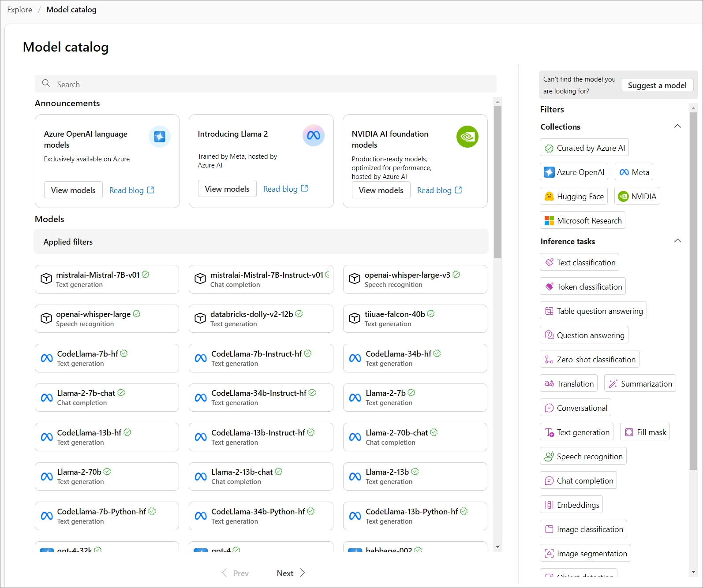Open the mistralai-Mistral-7B-Instruct-v01 model card
Image resolution: width=703 pixels, height=588 pixels.
tap(261, 279)
